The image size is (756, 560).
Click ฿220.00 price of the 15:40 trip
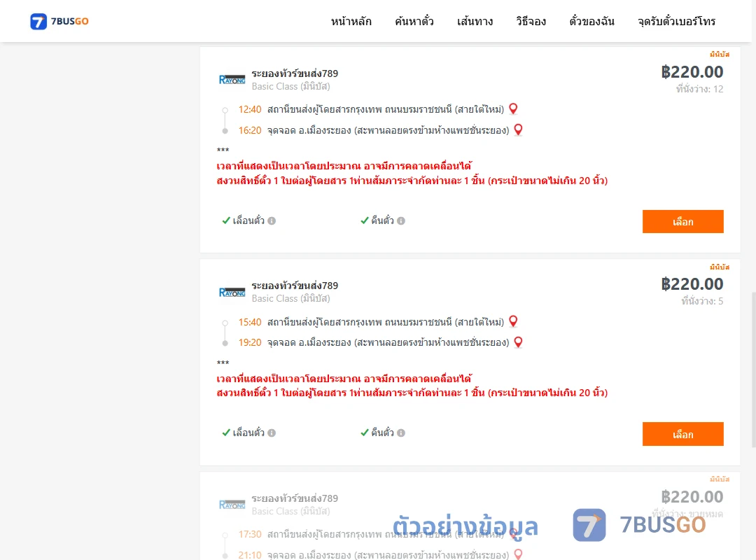coord(692,284)
